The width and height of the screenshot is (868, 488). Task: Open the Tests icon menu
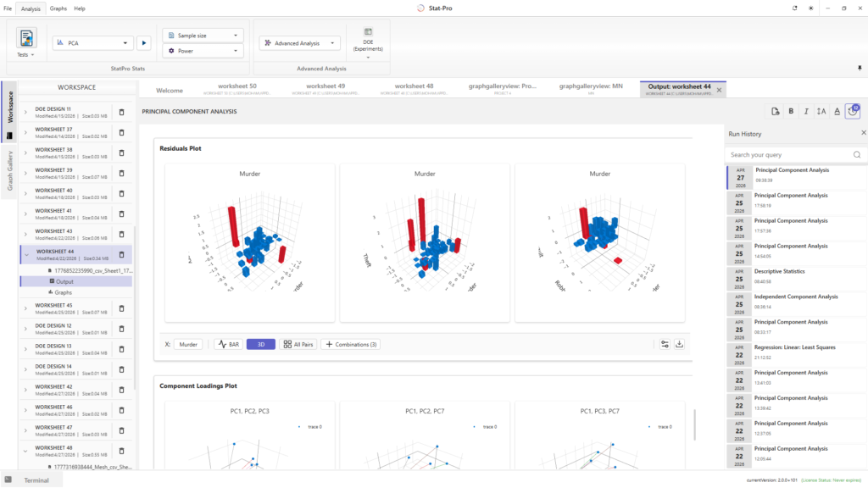pos(25,42)
